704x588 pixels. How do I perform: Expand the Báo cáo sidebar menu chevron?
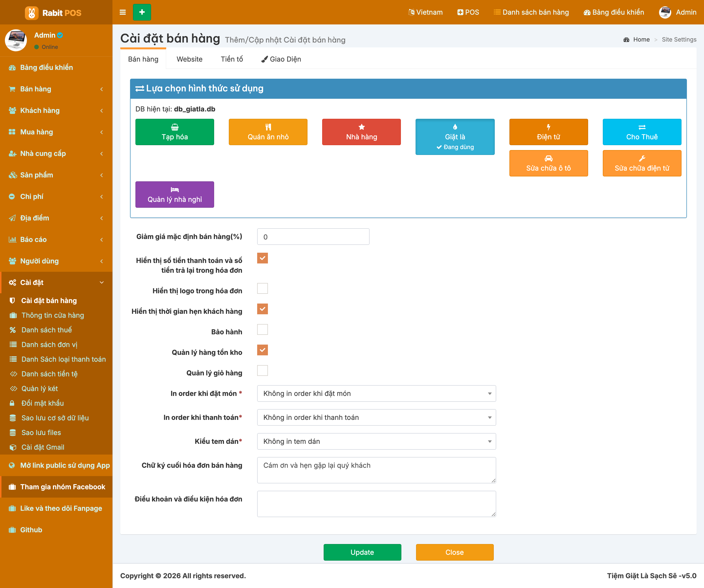tap(102, 239)
